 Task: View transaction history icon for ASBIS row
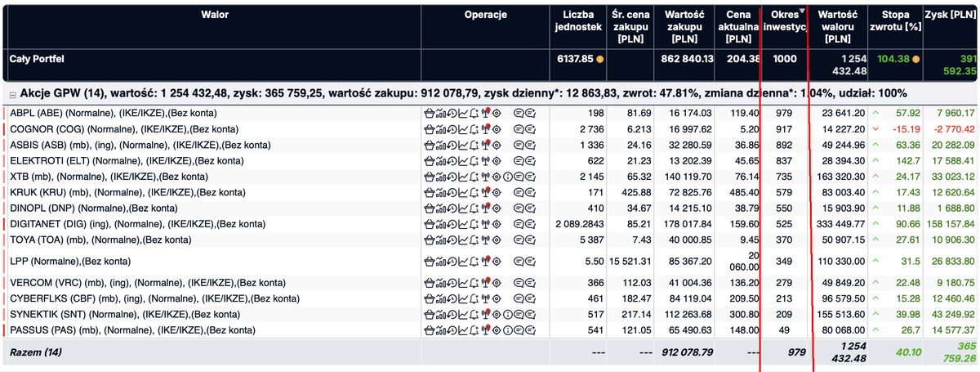[x=452, y=144]
